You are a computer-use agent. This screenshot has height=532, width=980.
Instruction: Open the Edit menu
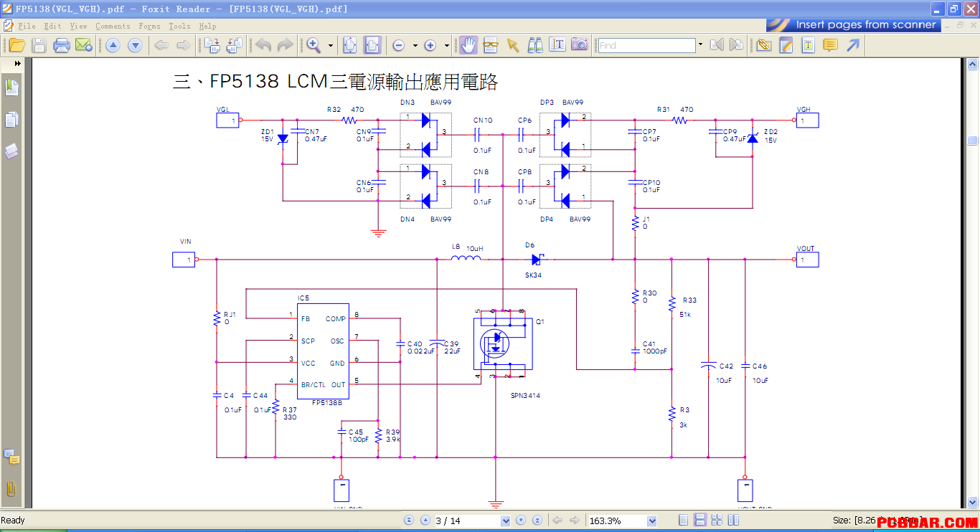pyautogui.click(x=52, y=26)
